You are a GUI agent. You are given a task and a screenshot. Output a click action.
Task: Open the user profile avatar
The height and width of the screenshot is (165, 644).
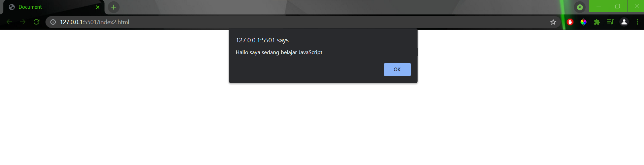pyautogui.click(x=624, y=22)
